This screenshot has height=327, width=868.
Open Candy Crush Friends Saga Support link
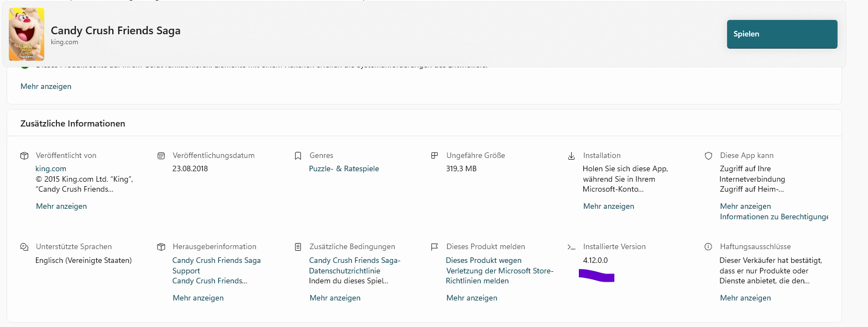[x=216, y=266]
